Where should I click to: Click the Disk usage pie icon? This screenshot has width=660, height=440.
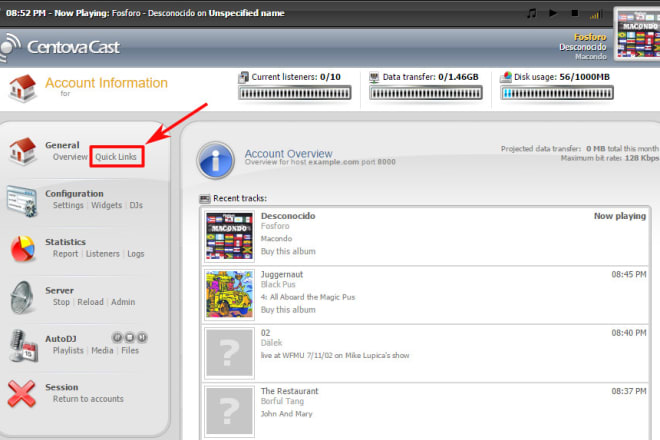click(506, 77)
